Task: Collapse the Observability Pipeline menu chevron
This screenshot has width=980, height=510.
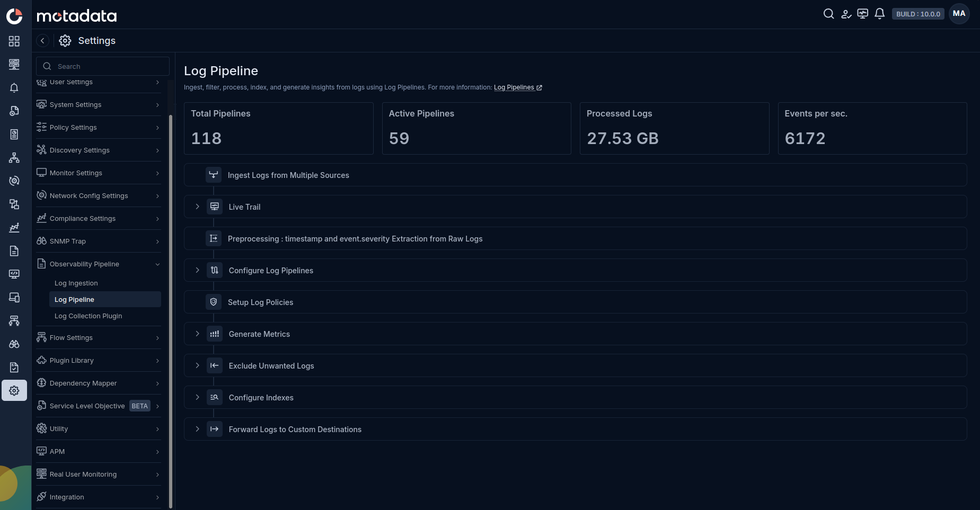Action: 157,264
